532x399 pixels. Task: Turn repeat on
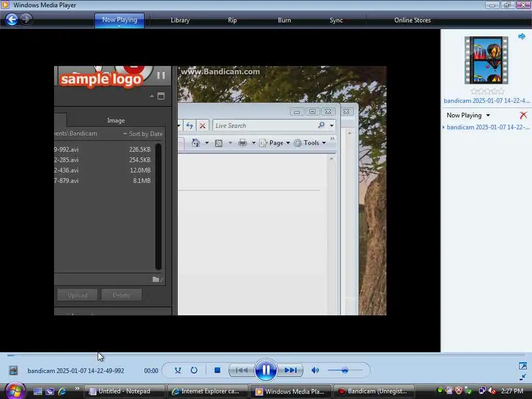pos(194,370)
